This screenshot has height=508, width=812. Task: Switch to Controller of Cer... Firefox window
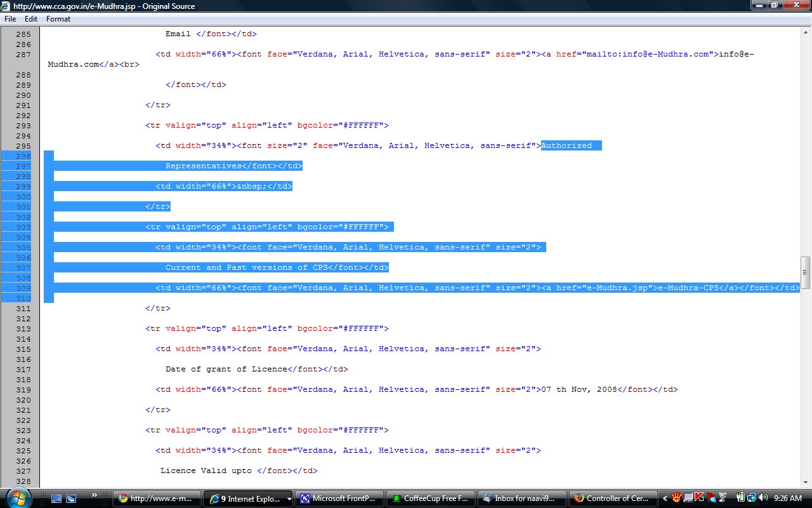coord(612,499)
